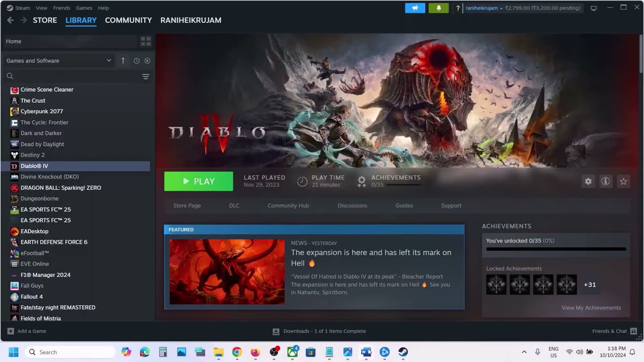The height and width of the screenshot is (362, 644).
Task: Click the achievements progress bar
Action: pyautogui.click(x=556, y=249)
